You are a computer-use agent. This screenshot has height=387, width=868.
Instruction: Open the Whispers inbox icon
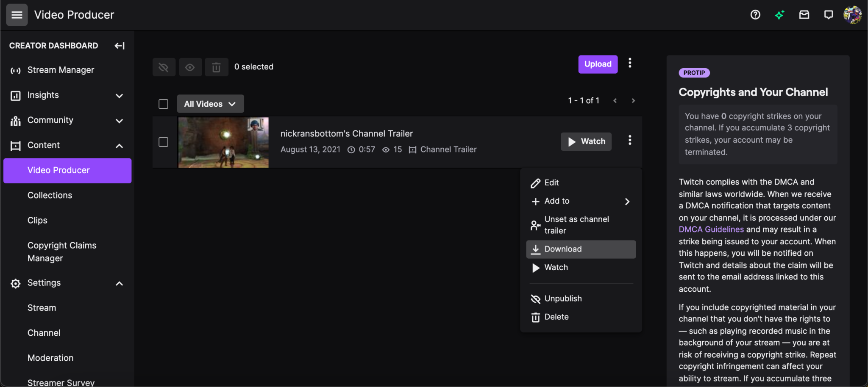point(804,14)
